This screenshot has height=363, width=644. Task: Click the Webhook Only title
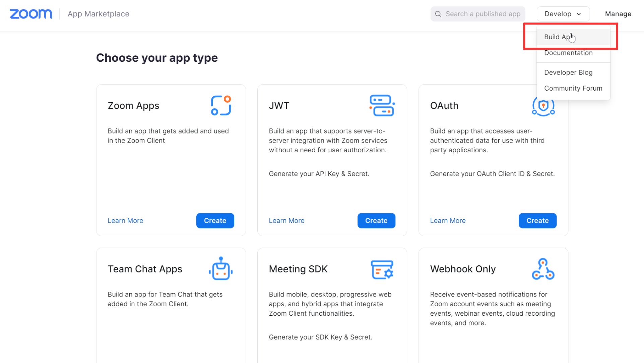click(x=463, y=269)
